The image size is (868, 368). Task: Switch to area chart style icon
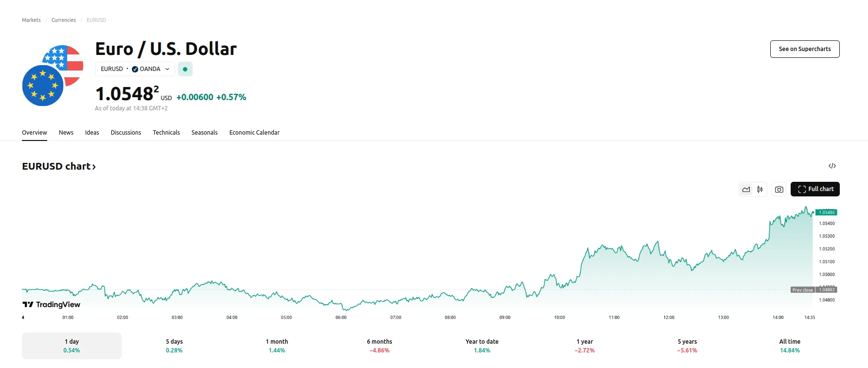tap(746, 190)
